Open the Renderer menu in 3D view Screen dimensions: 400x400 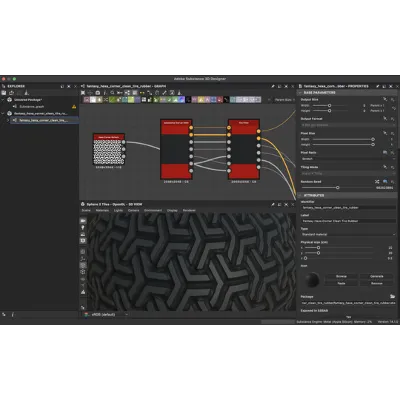pyautogui.click(x=189, y=211)
